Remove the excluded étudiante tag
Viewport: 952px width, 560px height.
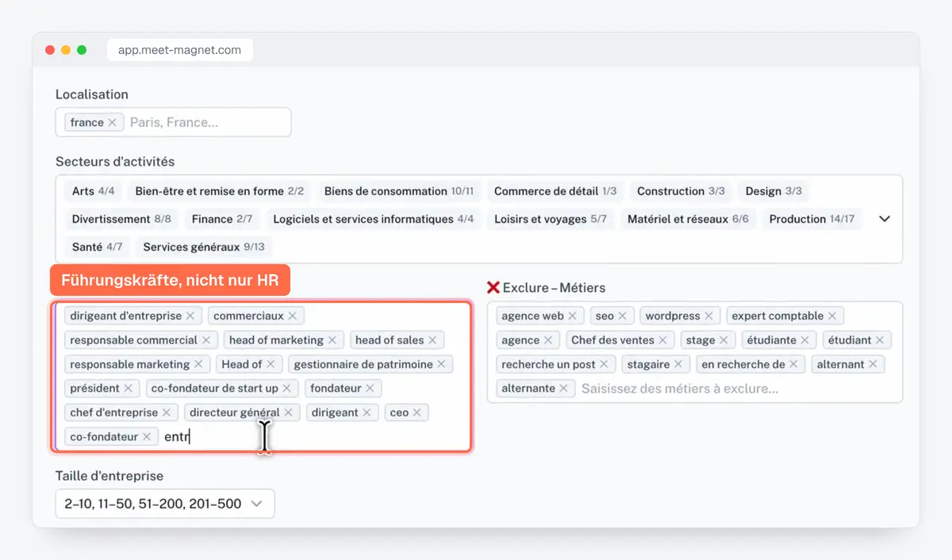point(804,340)
